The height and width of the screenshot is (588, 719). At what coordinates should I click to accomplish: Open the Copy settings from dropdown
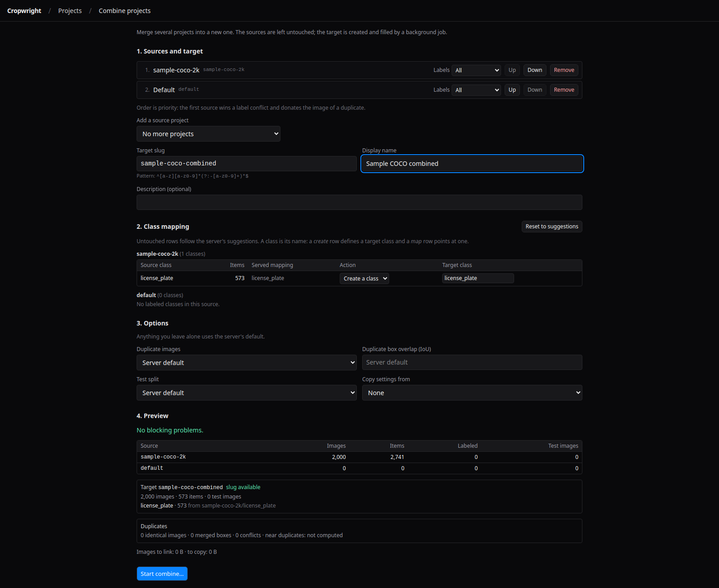tap(472, 393)
